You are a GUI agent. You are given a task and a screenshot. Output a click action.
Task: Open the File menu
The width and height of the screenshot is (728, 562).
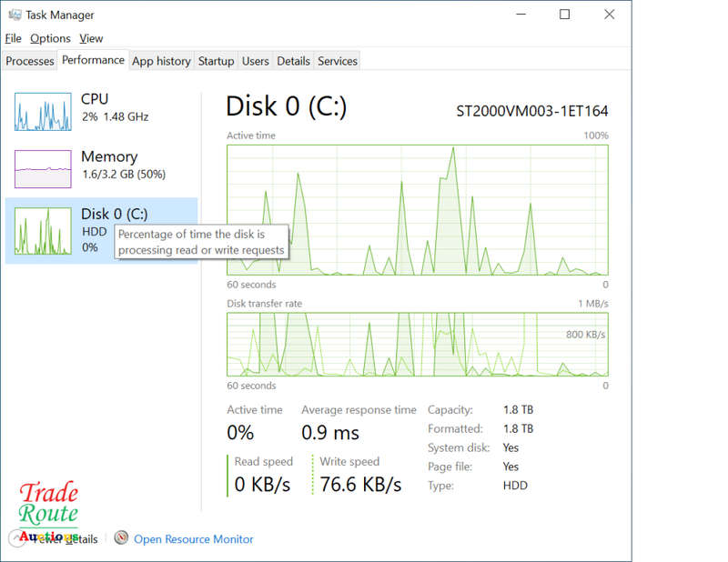click(13, 38)
